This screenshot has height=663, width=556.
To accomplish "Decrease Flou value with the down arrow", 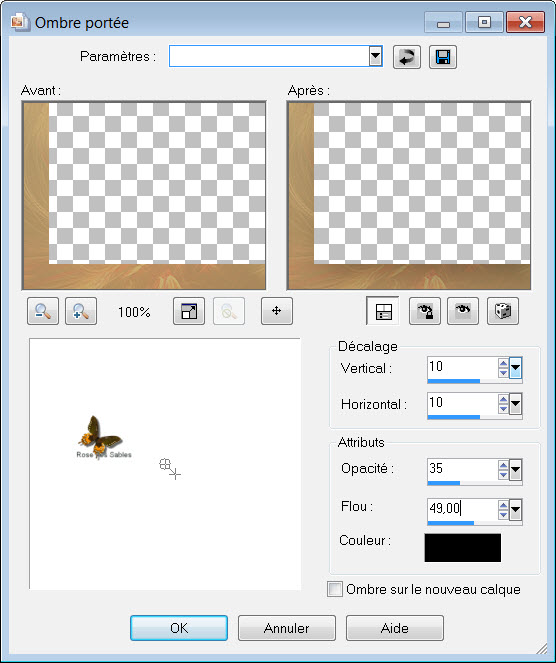I will [503, 515].
